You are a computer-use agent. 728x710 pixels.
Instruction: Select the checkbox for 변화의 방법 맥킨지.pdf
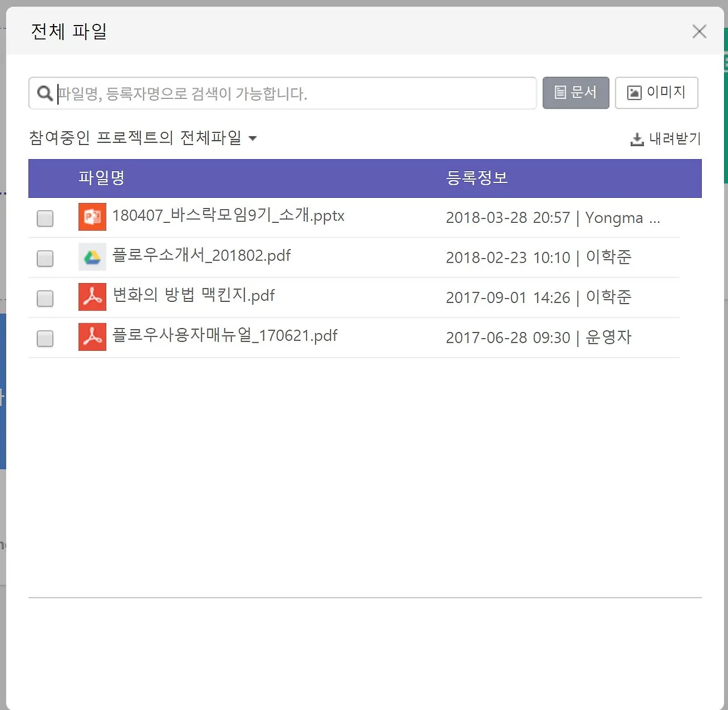tap(45, 298)
